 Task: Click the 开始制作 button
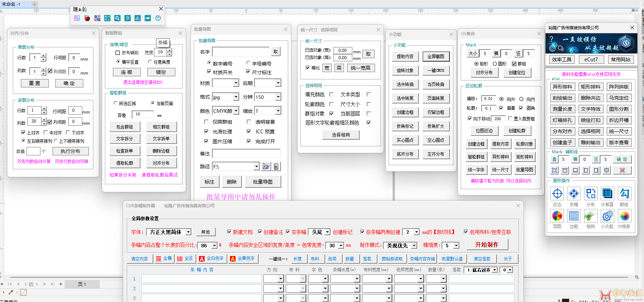[487, 245]
